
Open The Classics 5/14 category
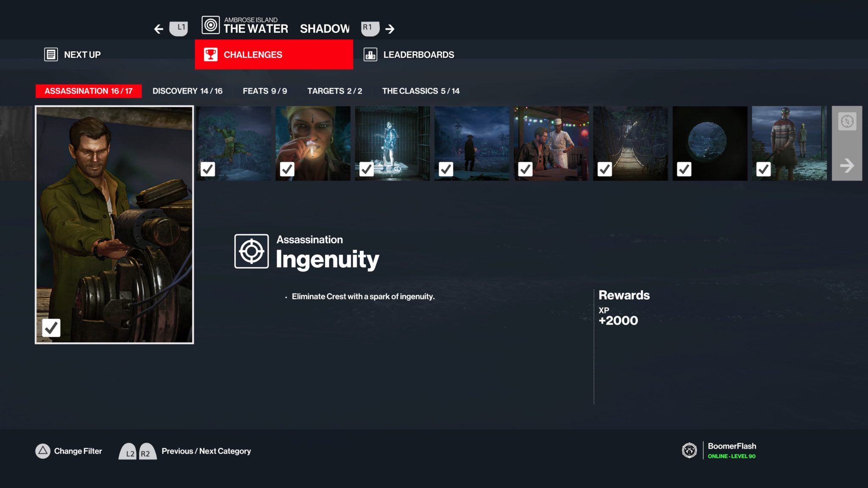point(420,91)
